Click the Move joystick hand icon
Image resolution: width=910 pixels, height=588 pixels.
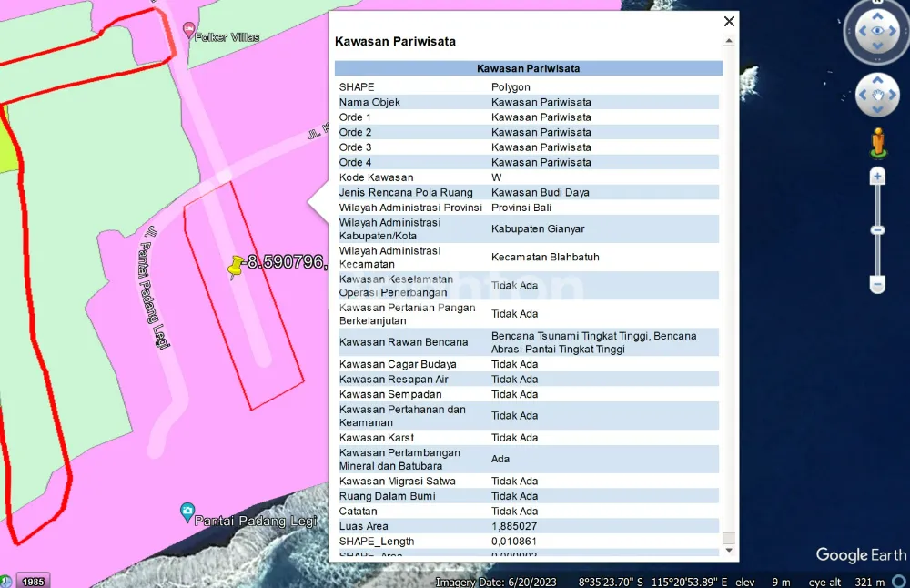877,95
